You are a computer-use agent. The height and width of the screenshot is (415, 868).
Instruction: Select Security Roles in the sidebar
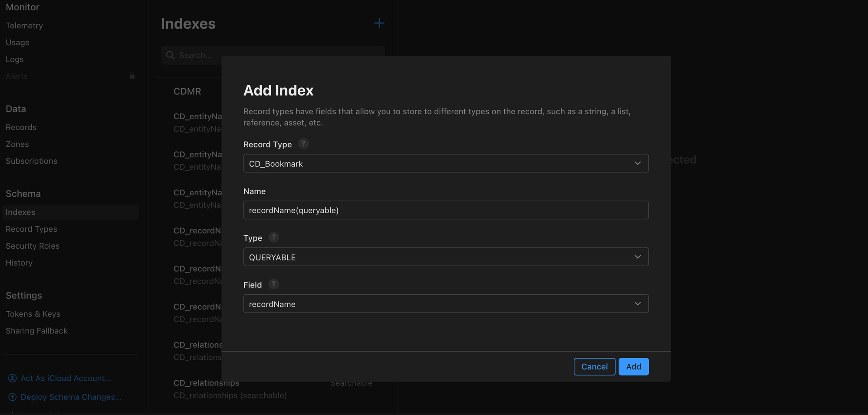(33, 246)
